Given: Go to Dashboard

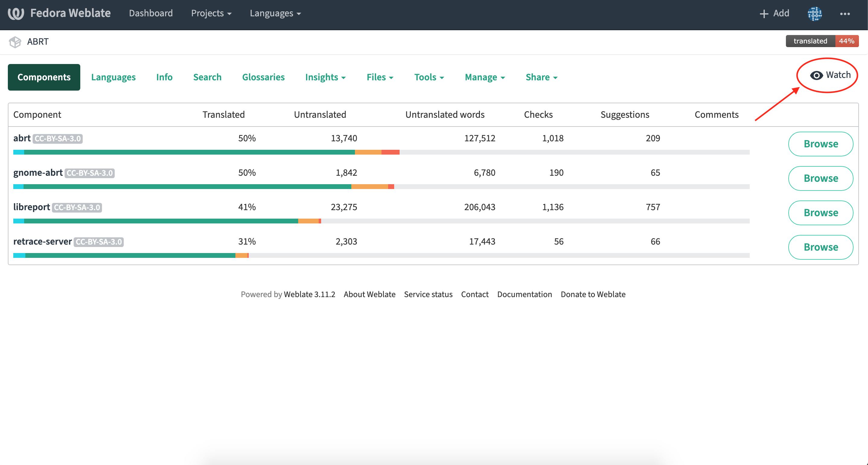Looking at the screenshot, I should [x=151, y=13].
